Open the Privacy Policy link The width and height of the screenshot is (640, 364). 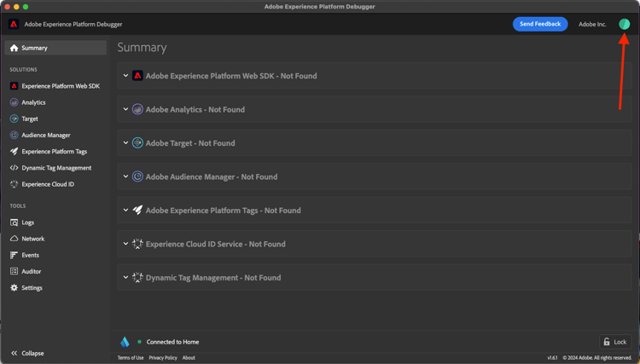pyautogui.click(x=163, y=357)
